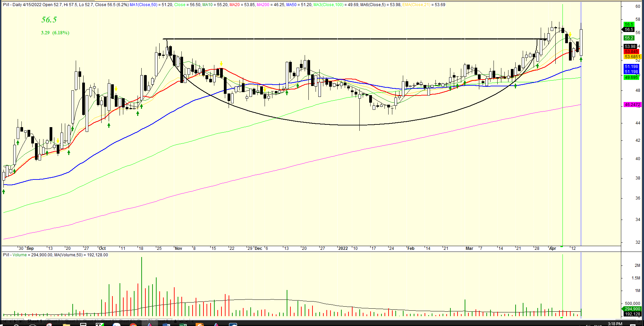The image size is (644, 326).
Task: Toggle the chart lock icon beside sheet tabs
Action: click(175, 321)
